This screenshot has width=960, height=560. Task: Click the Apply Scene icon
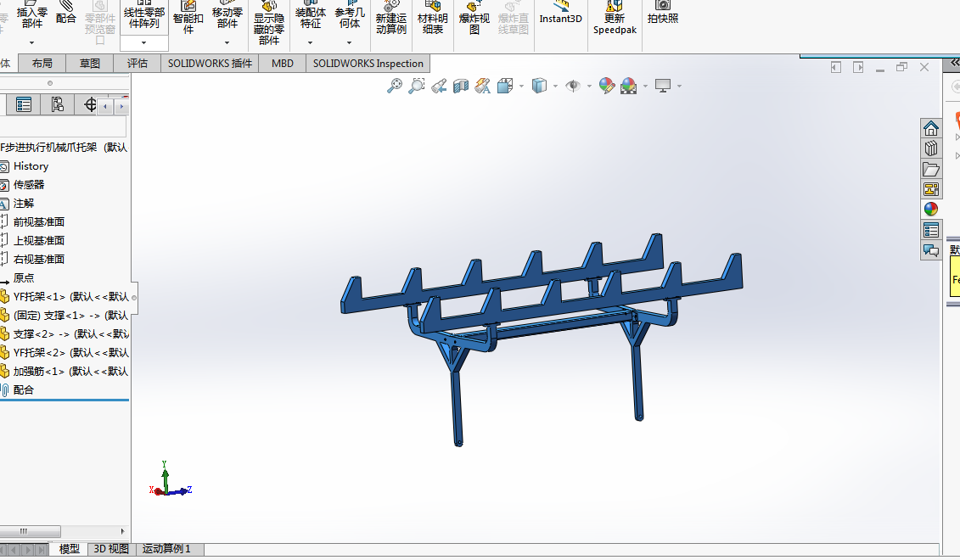629,86
